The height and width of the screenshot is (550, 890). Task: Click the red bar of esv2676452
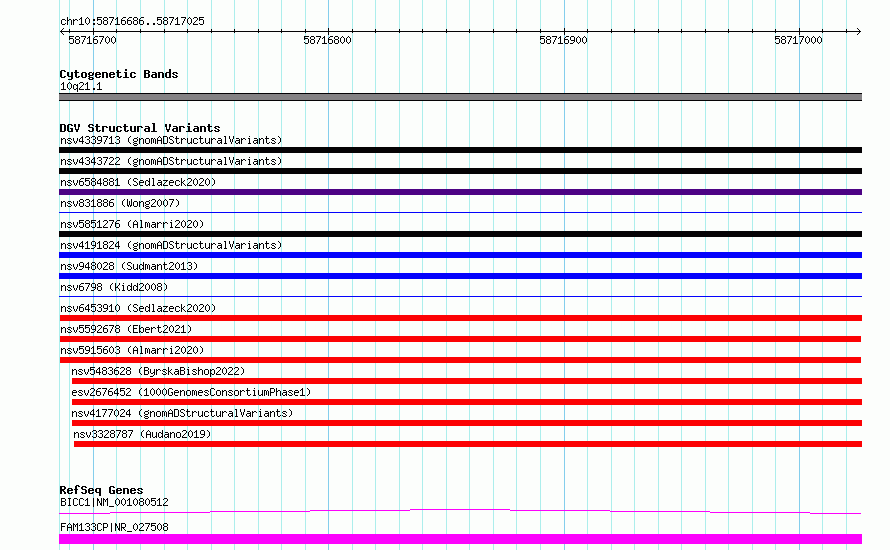coord(467,402)
